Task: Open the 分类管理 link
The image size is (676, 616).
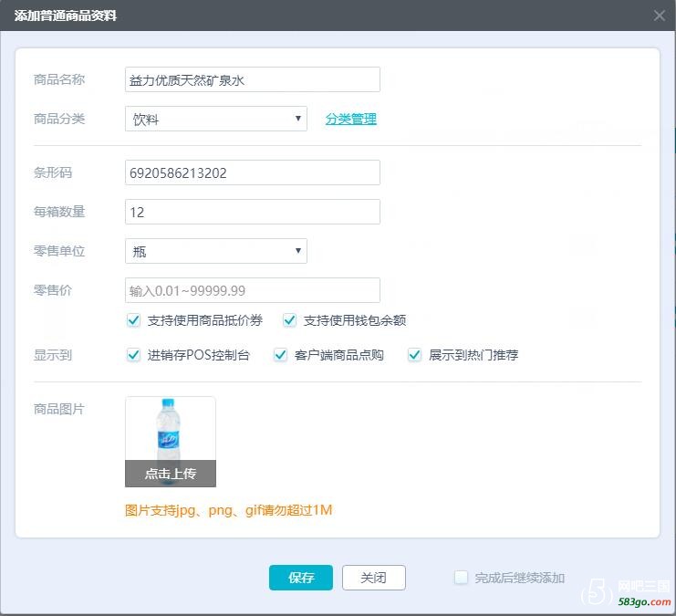Action: (x=350, y=119)
